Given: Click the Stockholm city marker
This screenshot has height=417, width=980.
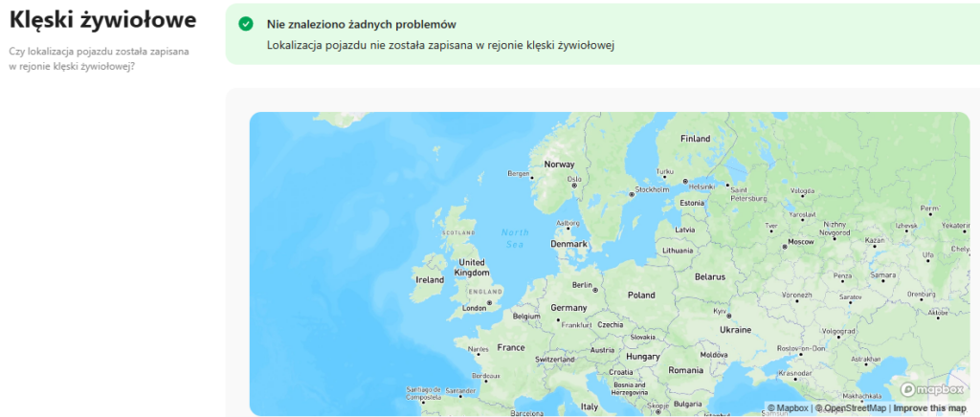Looking at the screenshot, I should (x=632, y=194).
